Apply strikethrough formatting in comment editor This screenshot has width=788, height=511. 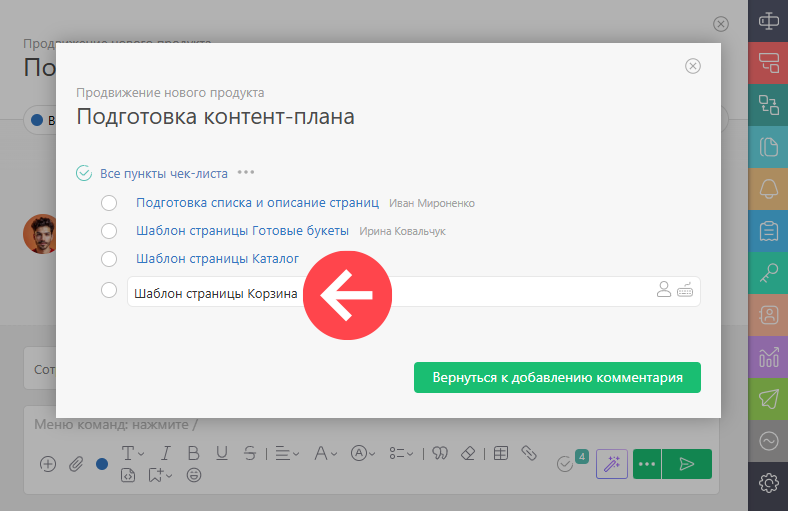[x=250, y=453]
